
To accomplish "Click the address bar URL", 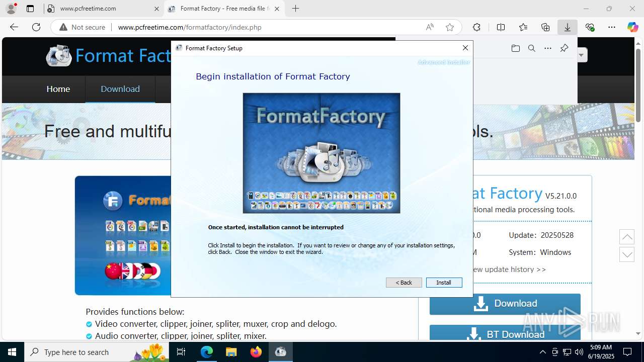I will [x=190, y=27].
